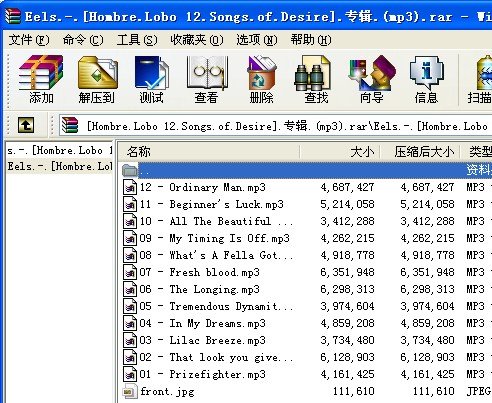
Task: Select tree item 'Eels.-.[Hombre.Lo'
Action: click(60, 166)
